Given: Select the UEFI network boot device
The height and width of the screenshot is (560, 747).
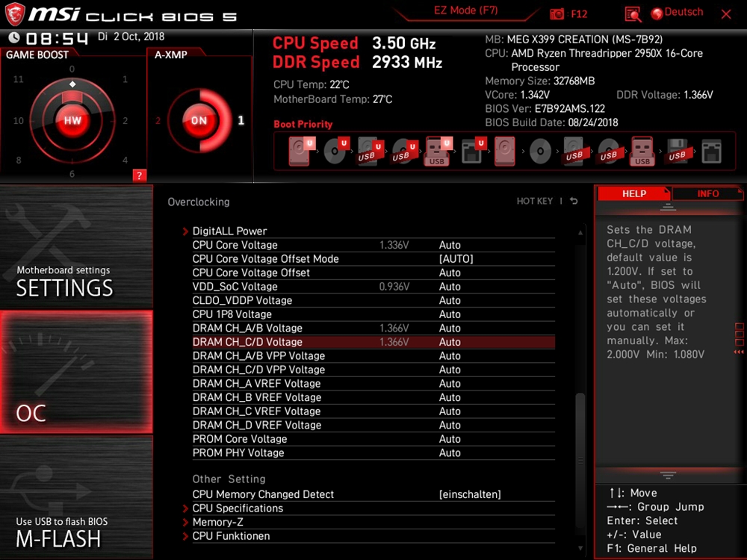Looking at the screenshot, I should coord(473,151).
